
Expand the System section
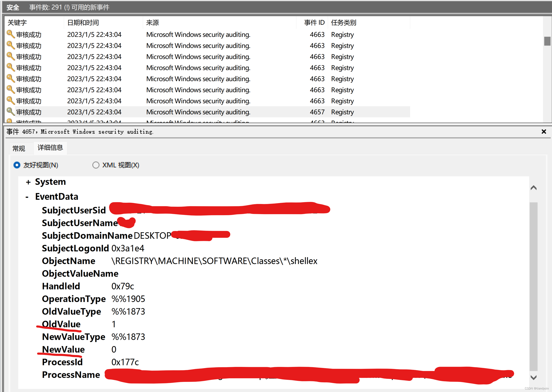coord(28,182)
